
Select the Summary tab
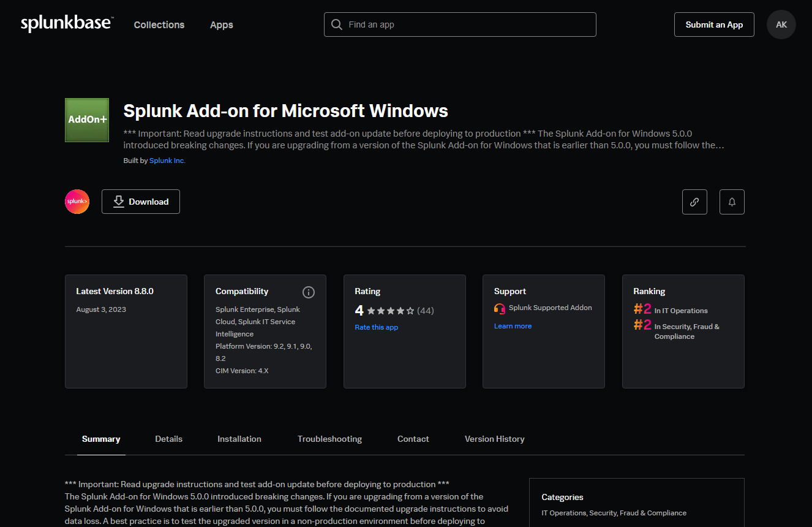click(101, 439)
